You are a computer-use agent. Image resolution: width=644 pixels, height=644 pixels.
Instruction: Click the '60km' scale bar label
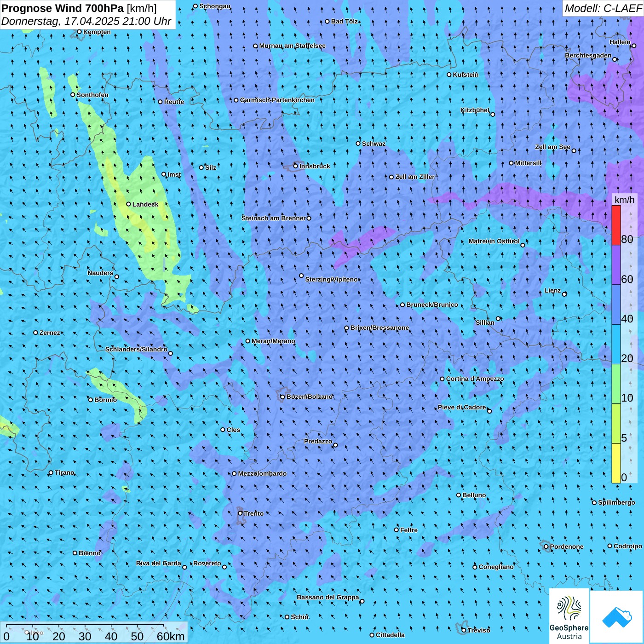171,636
